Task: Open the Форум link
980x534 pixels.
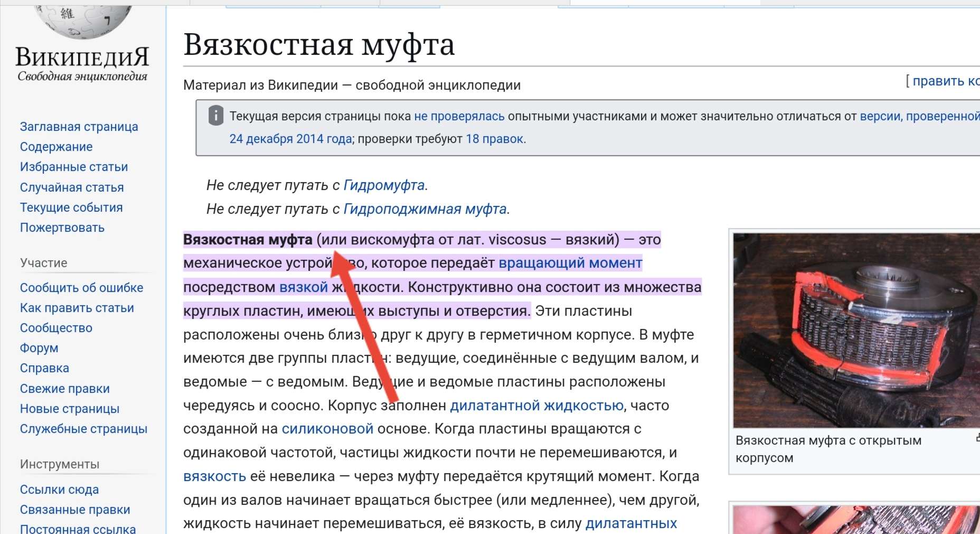Action: click(39, 348)
